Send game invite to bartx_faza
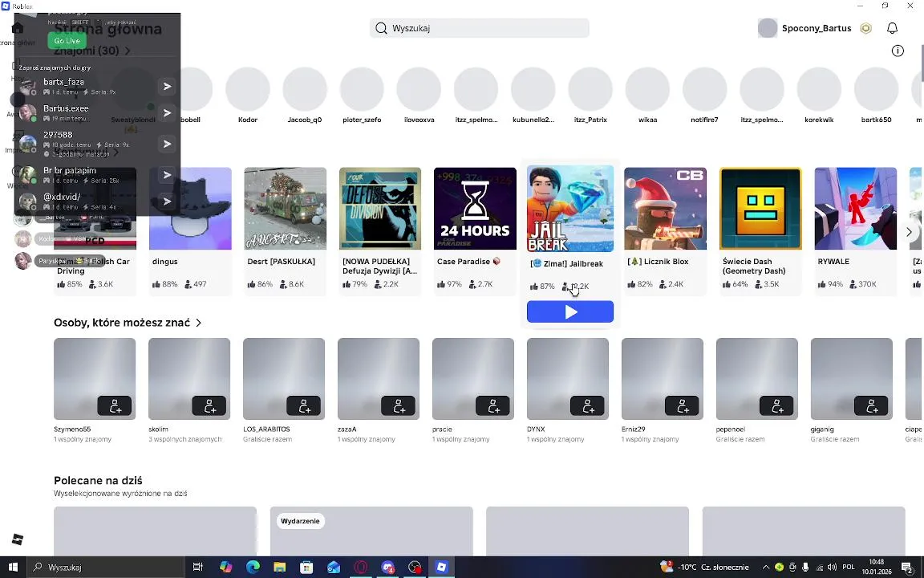The width and height of the screenshot is (924, 578). pos(168,86)
